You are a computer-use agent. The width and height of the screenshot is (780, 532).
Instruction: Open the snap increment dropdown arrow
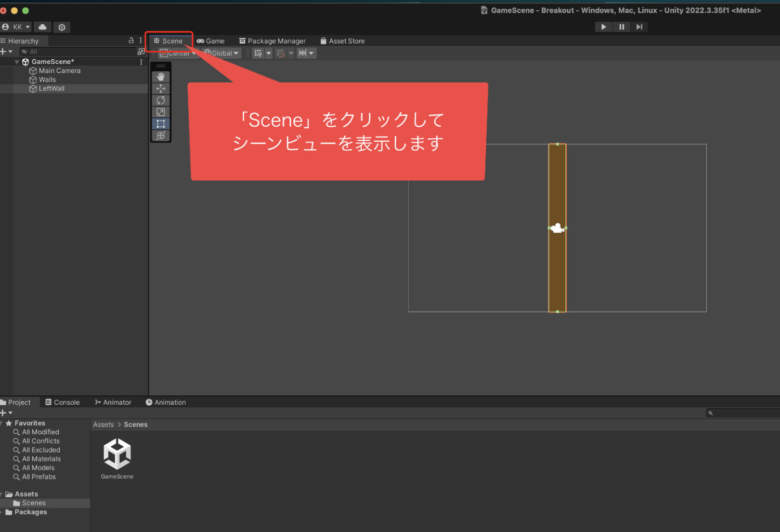(x=311, y=53)
